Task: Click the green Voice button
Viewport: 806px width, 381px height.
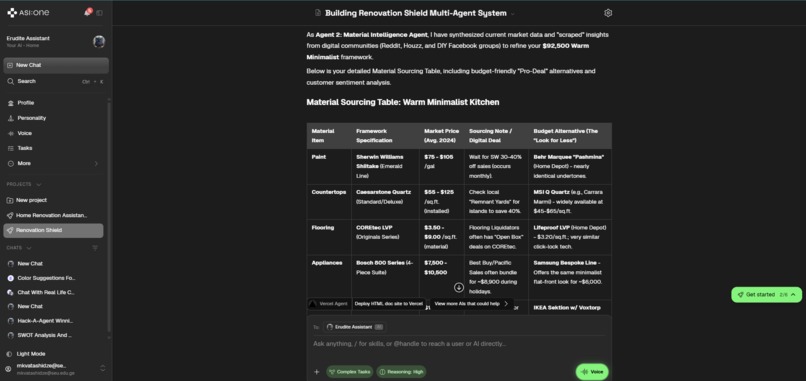Action: 592,372
